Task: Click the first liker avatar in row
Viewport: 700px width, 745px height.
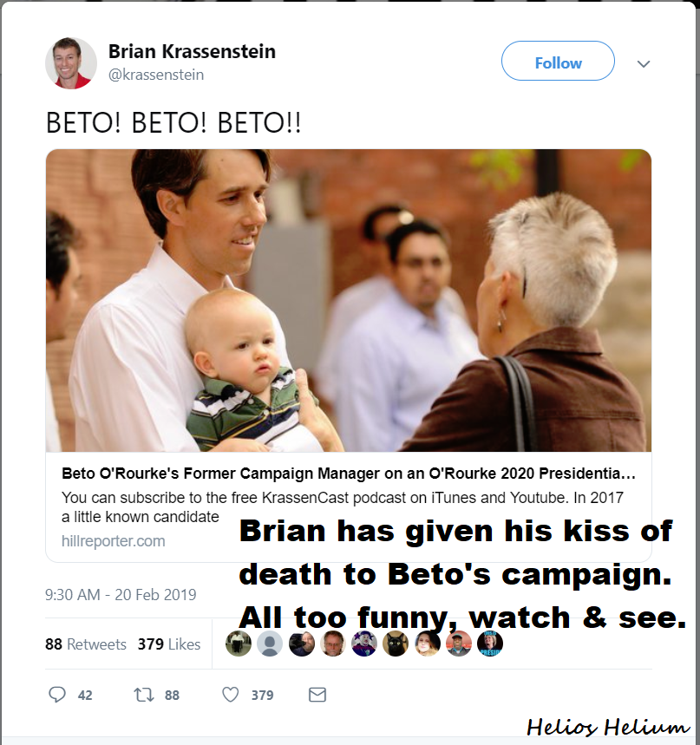Action: pyautogui.click(x=239, y=644)
